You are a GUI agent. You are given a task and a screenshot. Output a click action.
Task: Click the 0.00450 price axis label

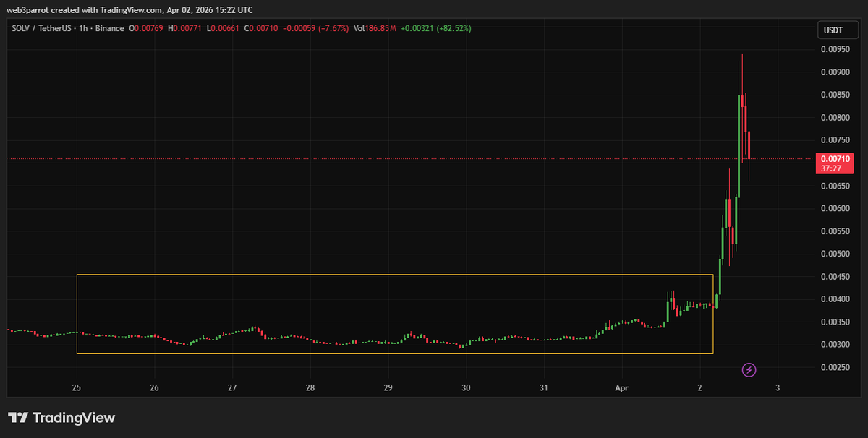pos(836,277)
